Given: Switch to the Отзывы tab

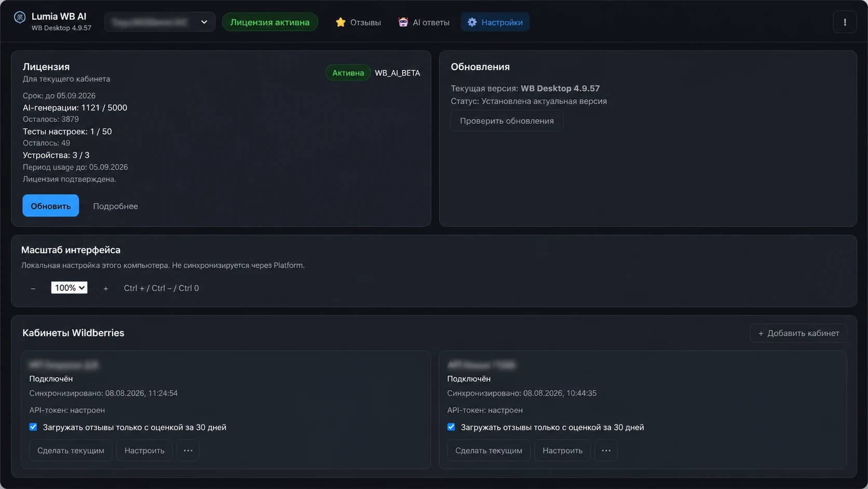Looking at the screenshot, I should (x=358, y=22).
